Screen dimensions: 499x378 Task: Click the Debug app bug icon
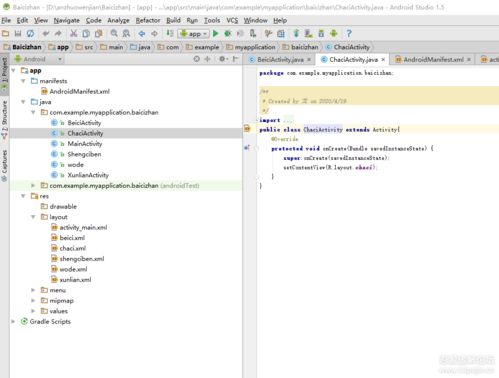coord(228,34)
